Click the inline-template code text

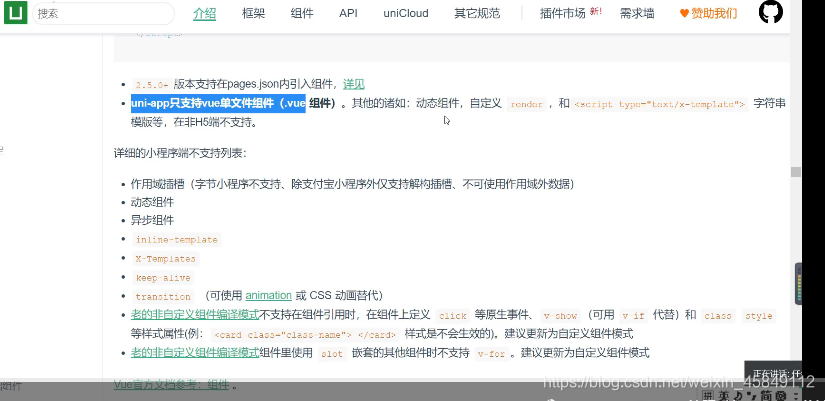[x=176, y=240]
